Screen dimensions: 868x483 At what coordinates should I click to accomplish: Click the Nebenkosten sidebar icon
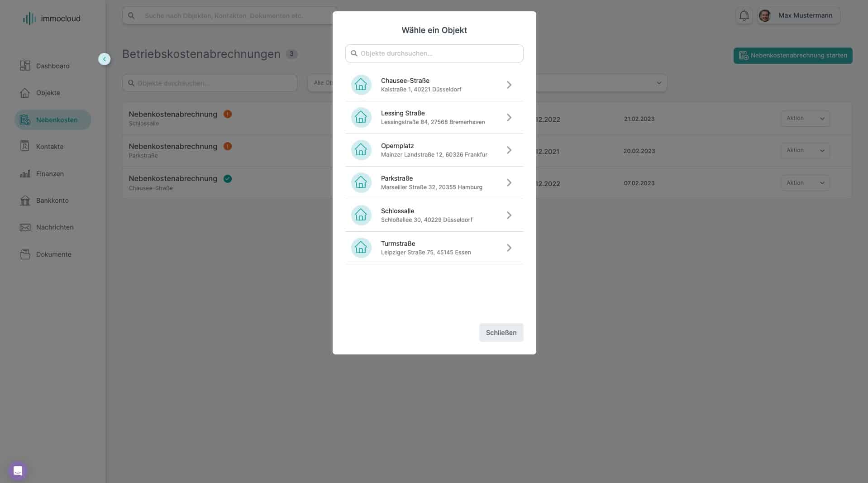pyautogui.click(x=25, y=120)
